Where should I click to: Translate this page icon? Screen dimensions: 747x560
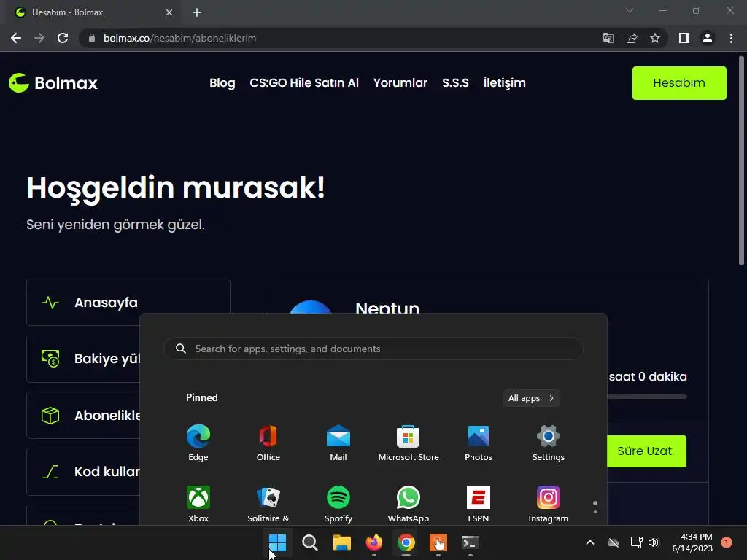608,38
